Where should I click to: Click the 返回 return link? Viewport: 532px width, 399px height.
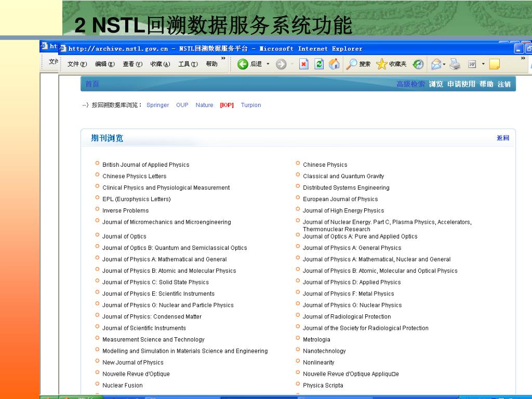pos(503,138)
